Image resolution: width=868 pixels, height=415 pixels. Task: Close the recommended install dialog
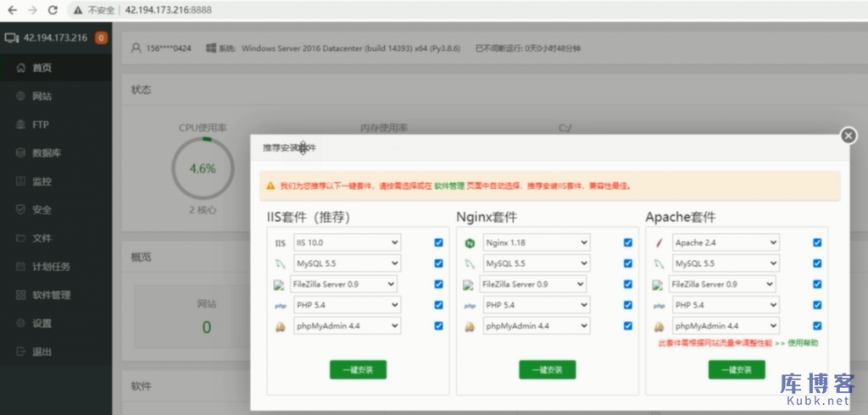pos(848,136)
